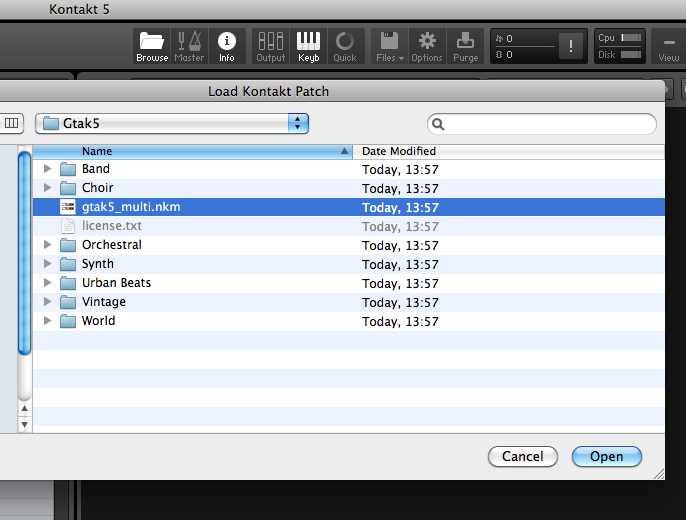Switch the dialog to column view
This screenshot has width=686, height=520.
pos(12,123)
